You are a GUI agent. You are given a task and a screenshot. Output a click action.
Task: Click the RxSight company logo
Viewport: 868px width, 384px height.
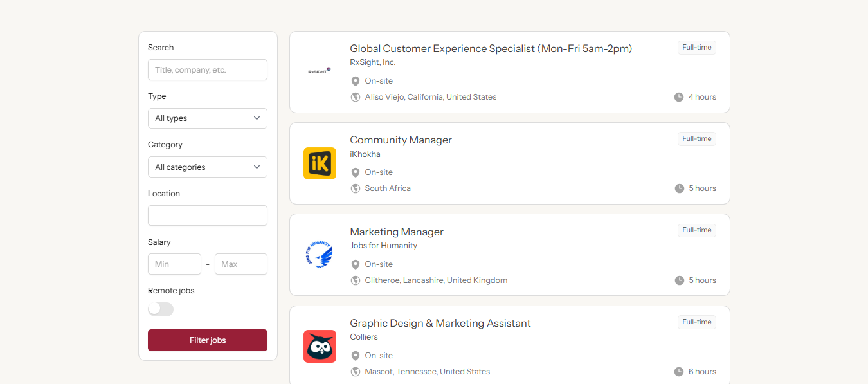pyautogui.click(x=320, y=71)
